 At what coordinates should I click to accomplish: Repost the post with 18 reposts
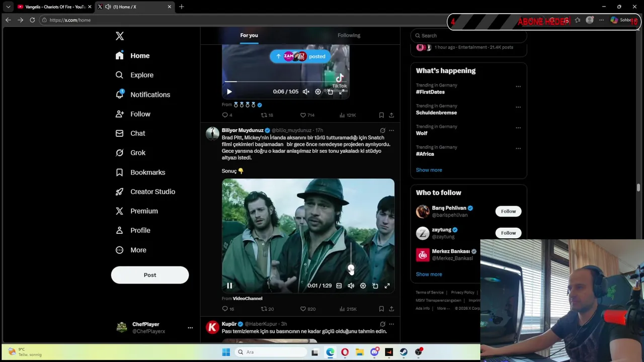[267, 115]
